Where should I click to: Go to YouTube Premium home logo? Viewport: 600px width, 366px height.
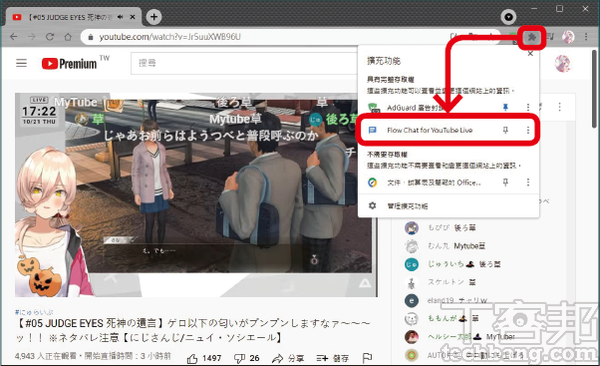(69, 64)
